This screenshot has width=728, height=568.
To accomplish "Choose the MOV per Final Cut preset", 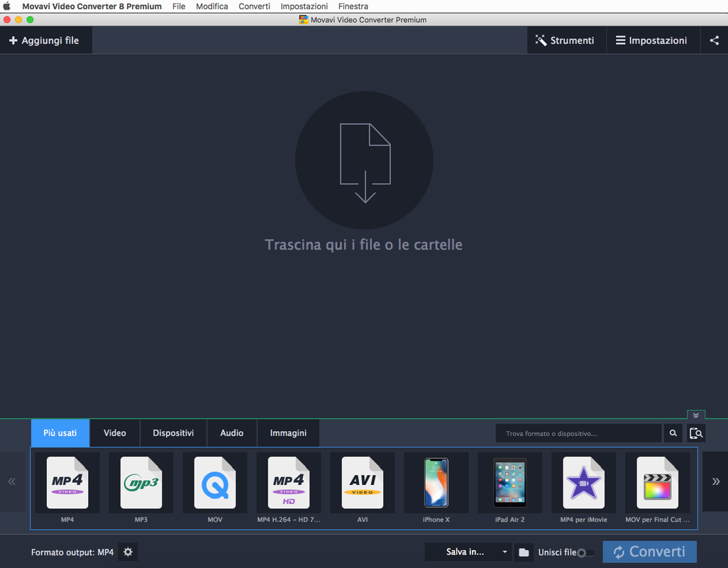I will 658,489.
